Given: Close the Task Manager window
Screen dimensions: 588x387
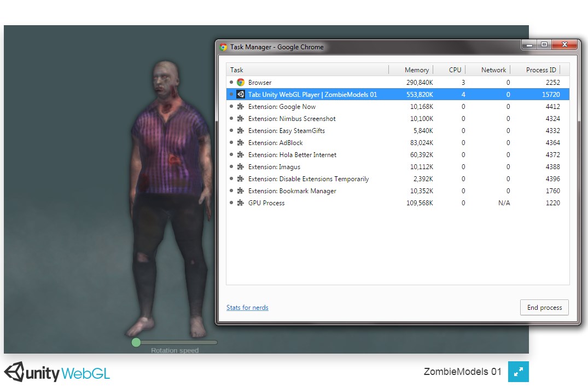Looking at the screenshot, I should click(x=564, y=45).
